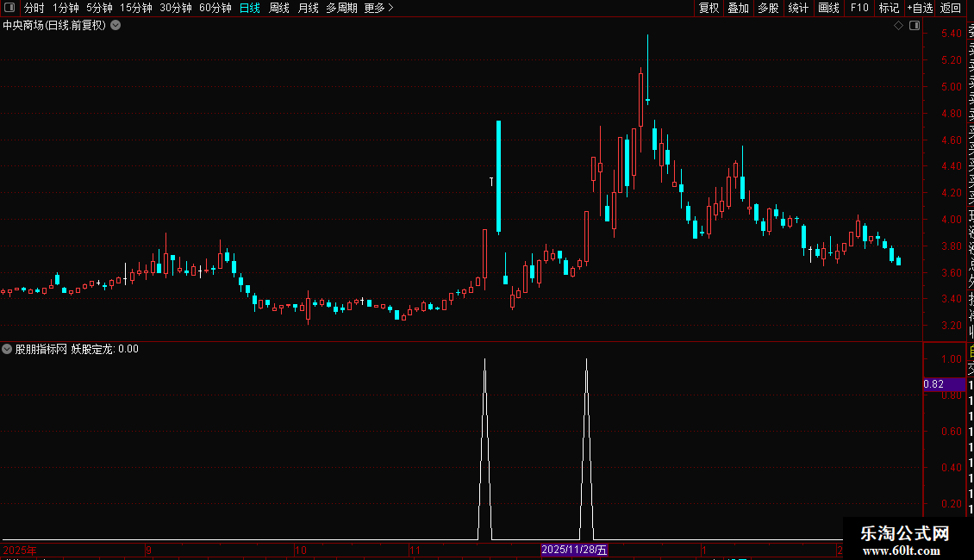The width and height of the screenshot is (974, 560).
Task: Click the 0.82 value tag on indicator axis
Action: [x=944, y=384]
